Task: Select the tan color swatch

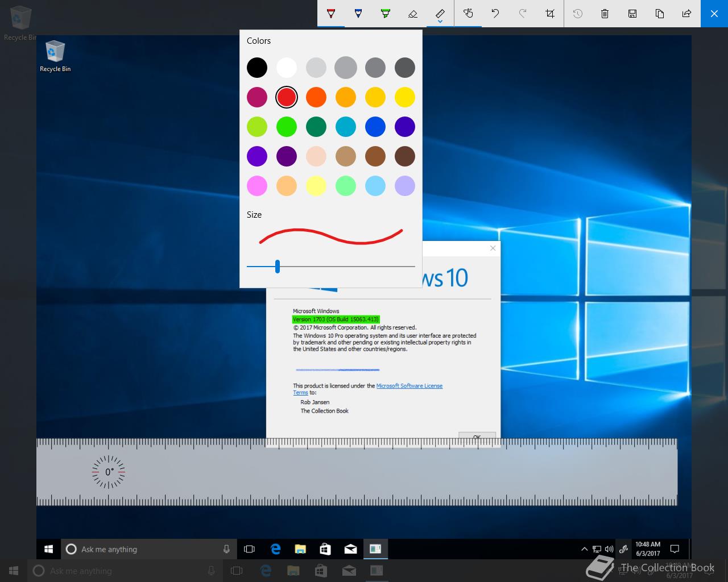Action: 346,156
